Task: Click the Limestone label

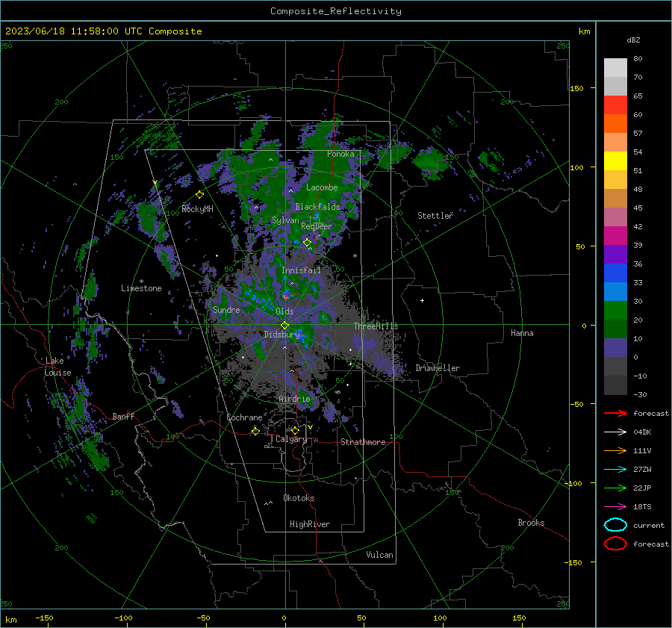Action: click(141, 288)
